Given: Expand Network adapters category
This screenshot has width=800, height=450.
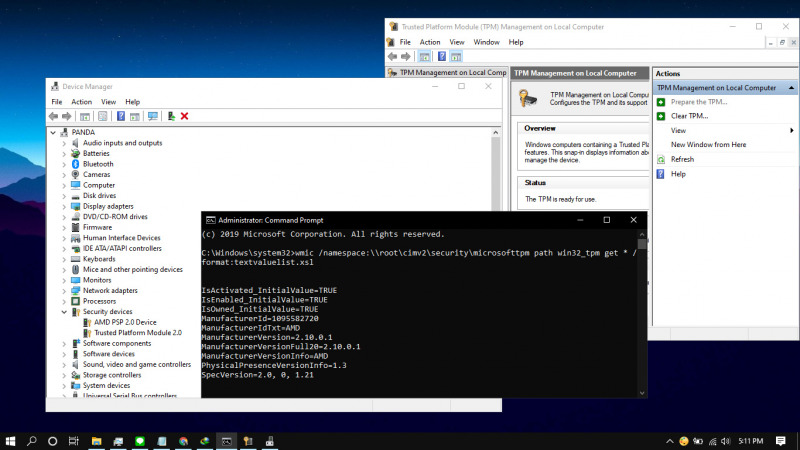Looking at the screenshot, I should [64, 291].
